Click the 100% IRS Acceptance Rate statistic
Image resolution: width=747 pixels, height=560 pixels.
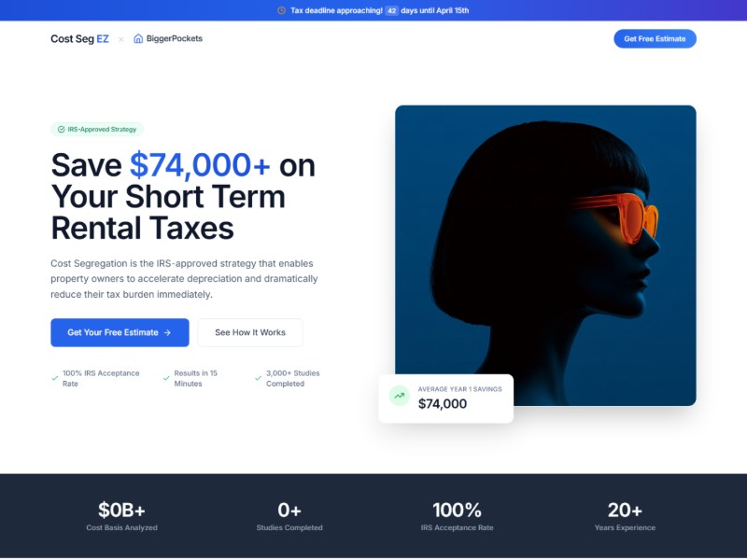457,516
